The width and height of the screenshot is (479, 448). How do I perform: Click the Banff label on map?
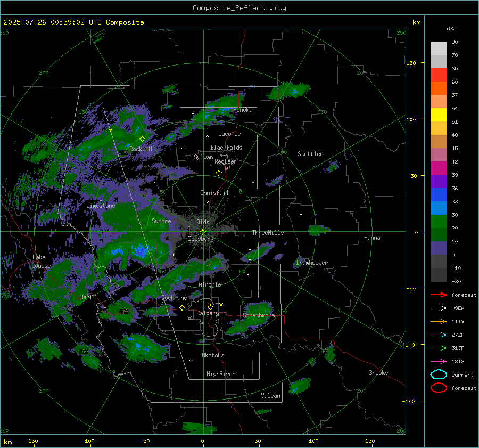[x=88, y=297]
